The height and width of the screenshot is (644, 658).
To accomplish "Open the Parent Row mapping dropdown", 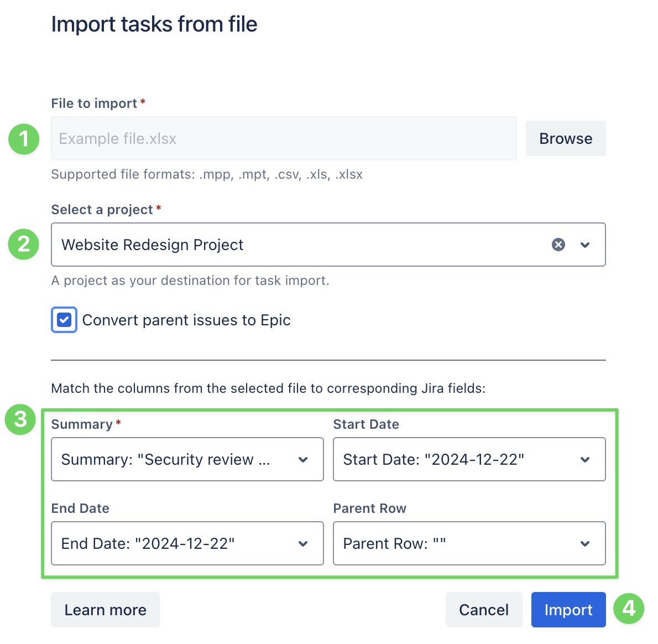I will [x=459, y=543].
